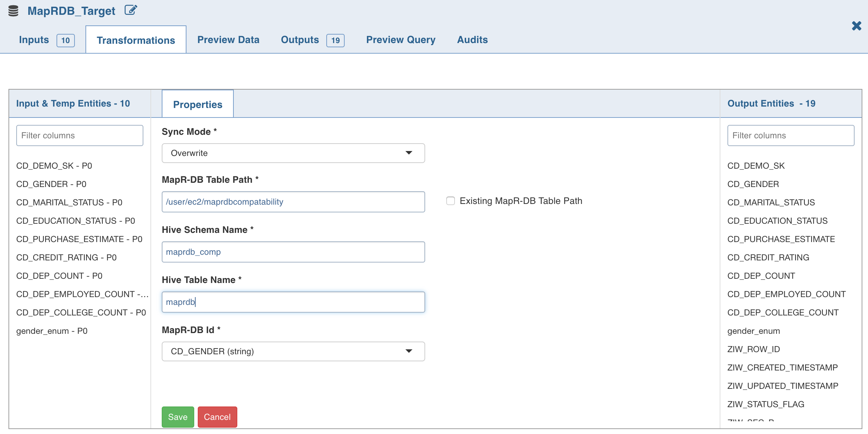Click gender_enum in Output Entities

point(754,331)
